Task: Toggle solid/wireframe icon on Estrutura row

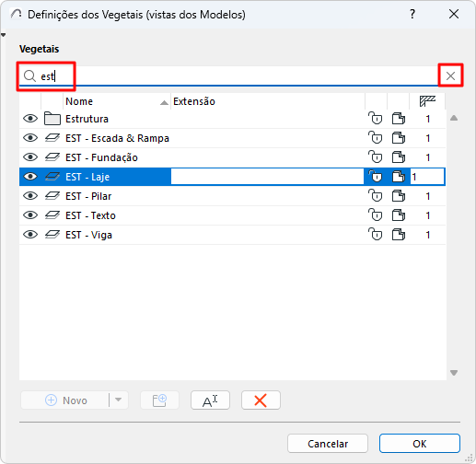Action: tap(399, 119)
